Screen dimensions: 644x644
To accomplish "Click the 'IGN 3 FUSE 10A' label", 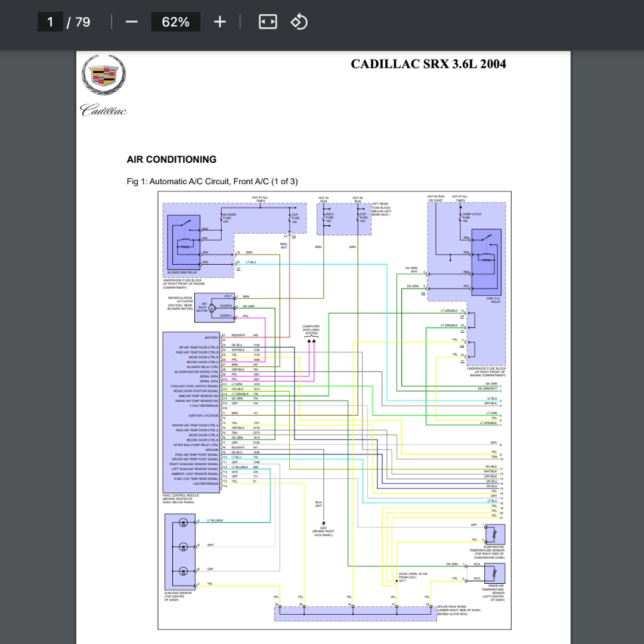I will click(x=329, y=218).
